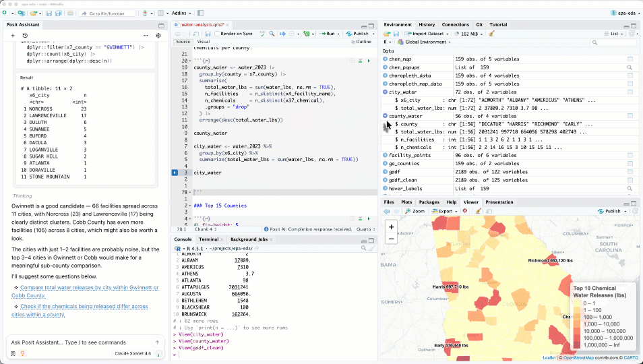Open the Git tab

point(479,24)
